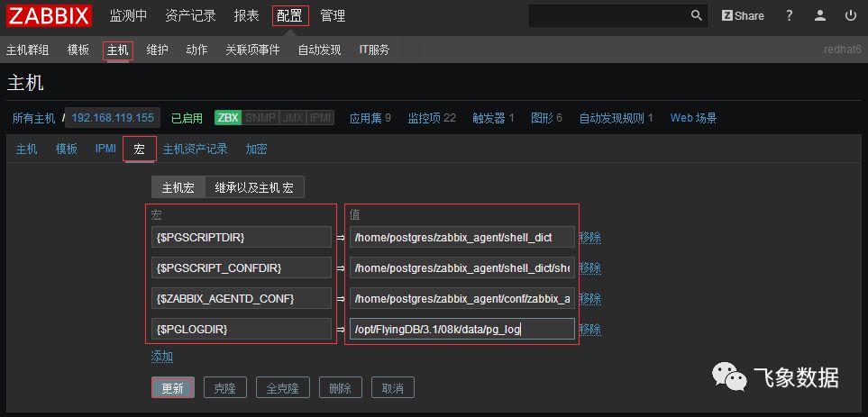
Task: Switch to the 主机 form tab
Action: pyautogui.click(x=26, y=149)
